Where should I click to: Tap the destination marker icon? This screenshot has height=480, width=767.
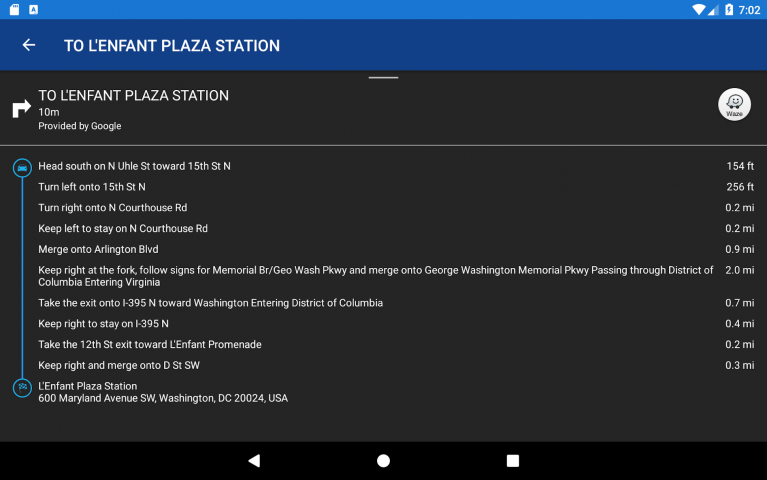[22, 387]
